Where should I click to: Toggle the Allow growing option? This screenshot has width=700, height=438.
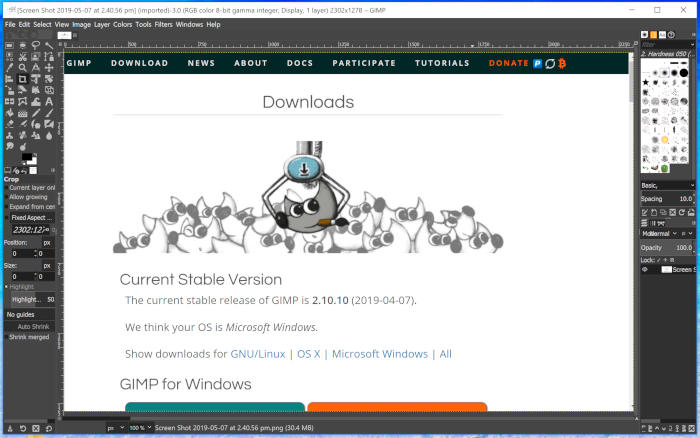click(x=6, y=197)
